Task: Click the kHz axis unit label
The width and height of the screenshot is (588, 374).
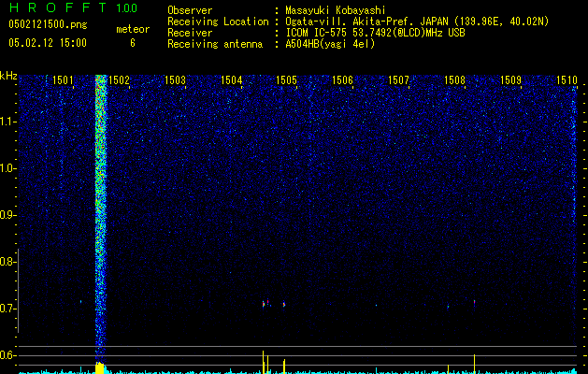Action: [8, 76]
